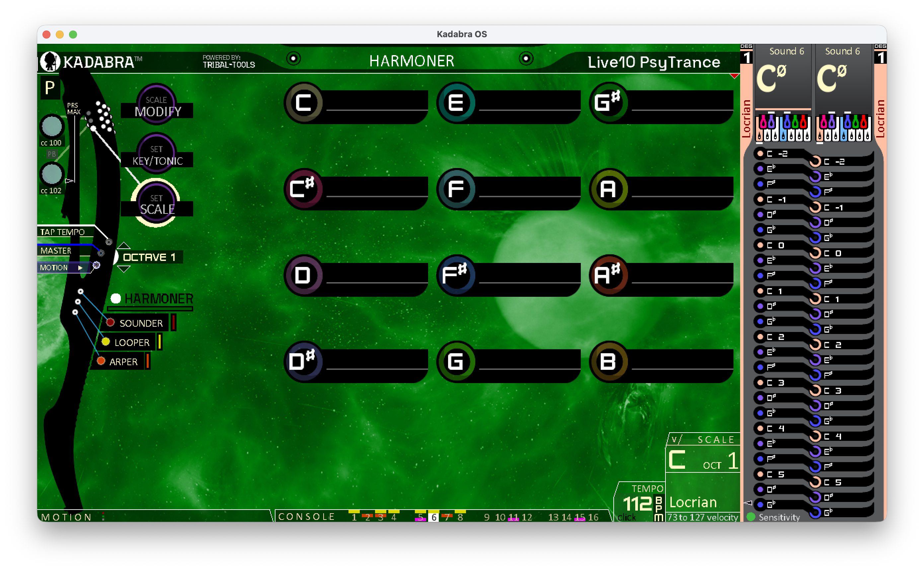Click the arc icon beside C 3
Screen dimensions: 924x571
815,390
